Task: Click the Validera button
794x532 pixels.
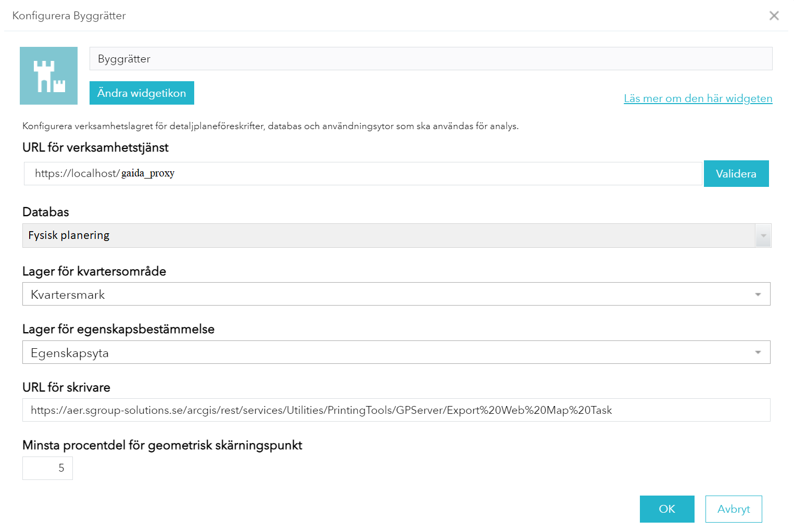Action: (736, 174)
